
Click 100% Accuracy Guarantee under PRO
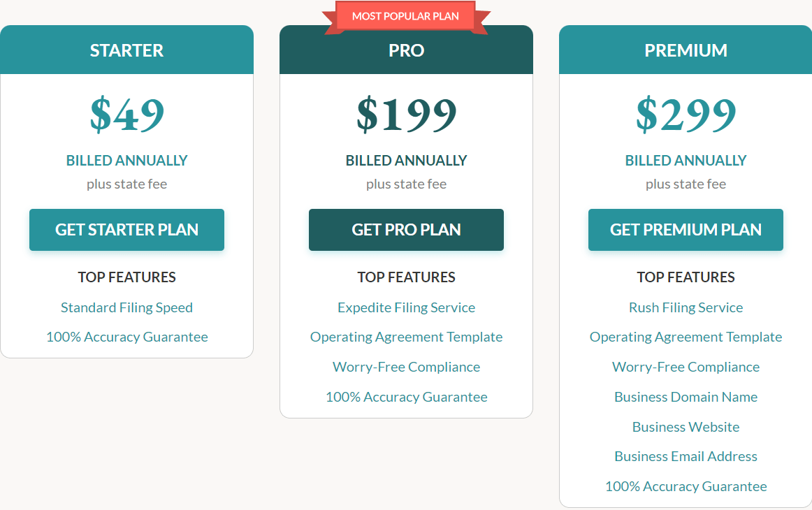click(406, 396)
